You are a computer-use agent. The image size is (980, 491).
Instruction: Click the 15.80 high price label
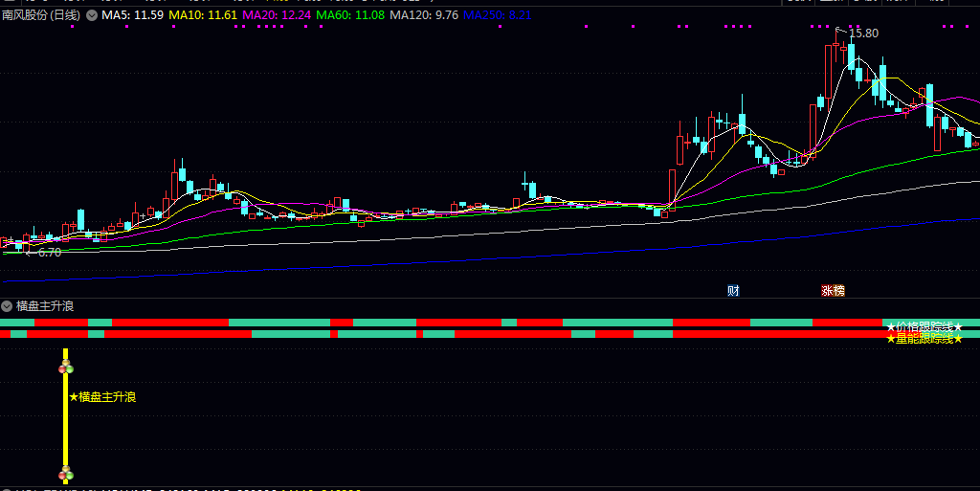pyautogui.click(x=863, y=33)
